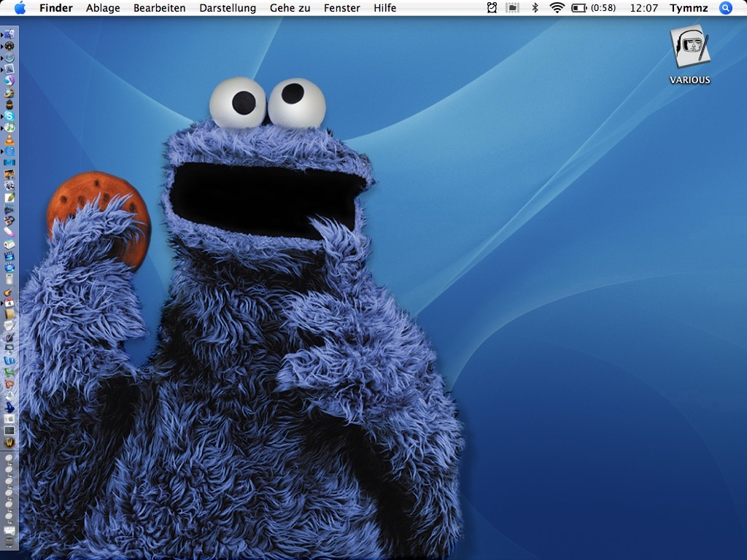Open Dashboard from the Dock

pyautogui.click(x=9, y=46)
